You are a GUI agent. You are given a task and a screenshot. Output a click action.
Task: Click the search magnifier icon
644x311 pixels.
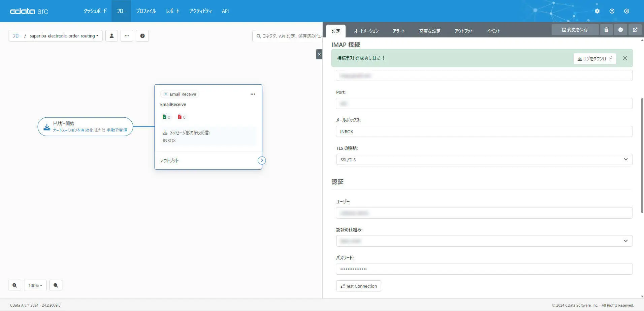259,36
